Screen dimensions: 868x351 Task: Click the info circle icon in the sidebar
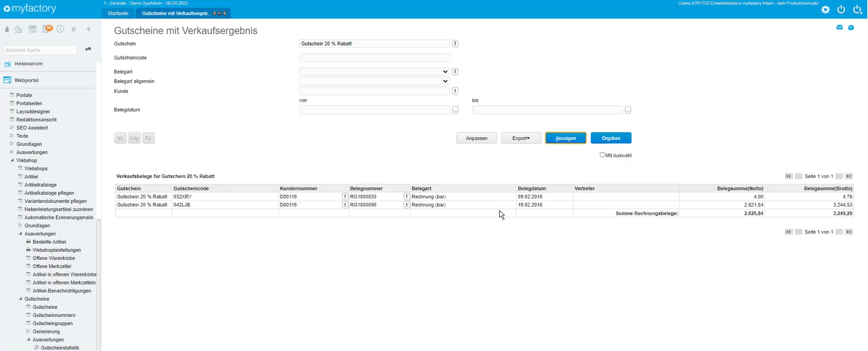[x=60, y=29]
